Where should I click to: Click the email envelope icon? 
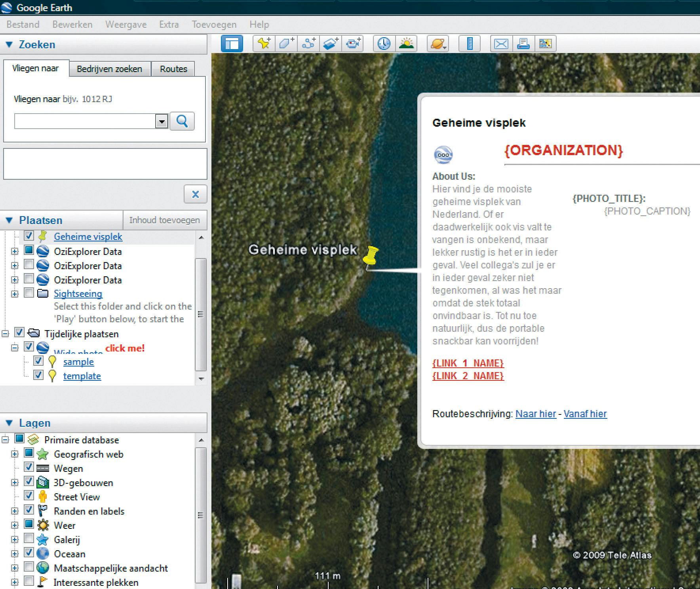tap(501, 44)
